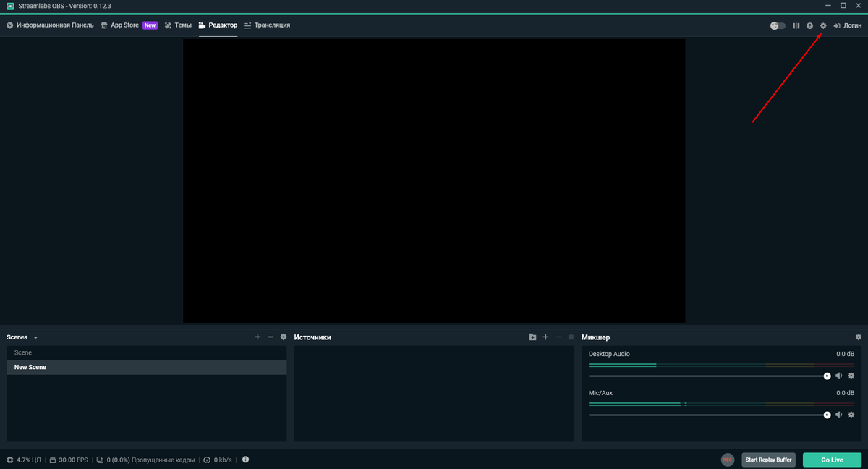
Task: Mute the Mic/Aux speaker icon
Action: pyautogui.click(x=839, y=415)
